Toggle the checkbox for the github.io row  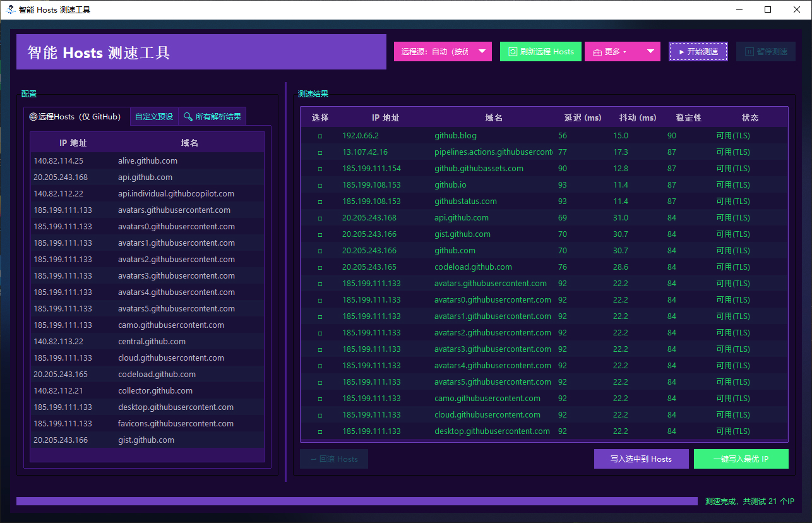tap(319, 185)
